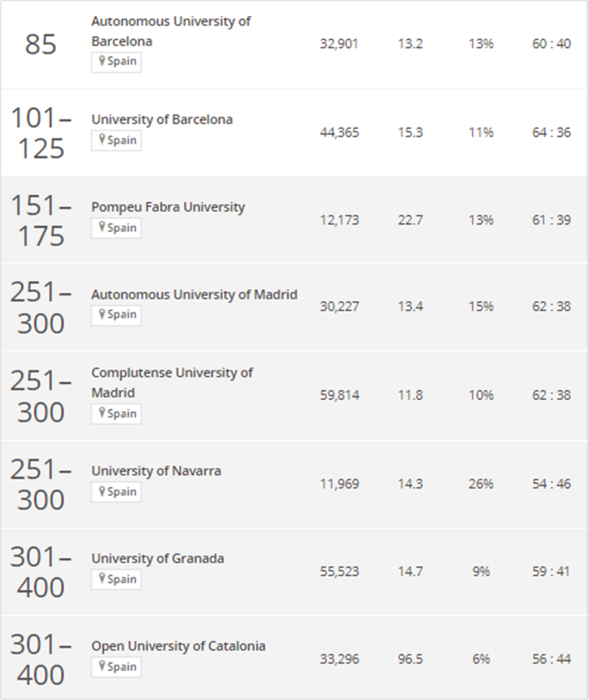The width and height of the screenshot is (589, 700).
Task: Open Autonomous University of Madrid page
Action: pos(194,294)
